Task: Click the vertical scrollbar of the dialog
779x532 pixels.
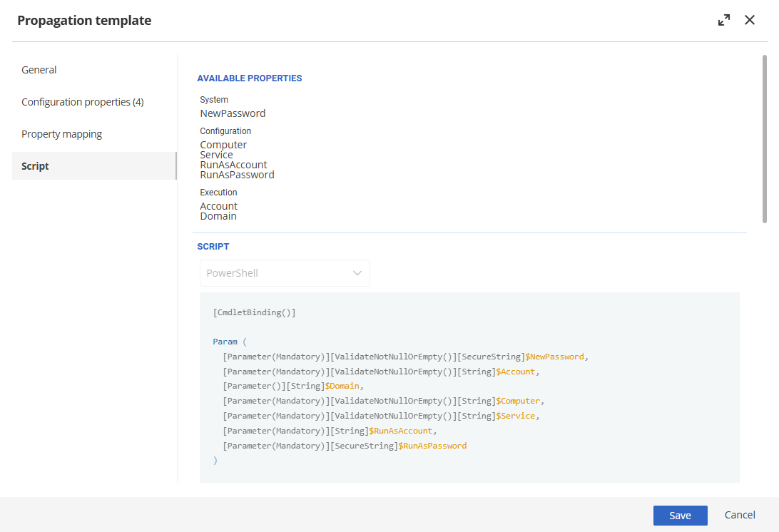Action: [765, 139]
